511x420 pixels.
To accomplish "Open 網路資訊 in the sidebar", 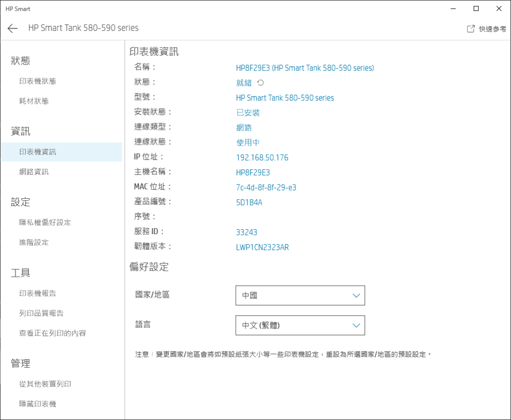I will click(x=34, y=172).
